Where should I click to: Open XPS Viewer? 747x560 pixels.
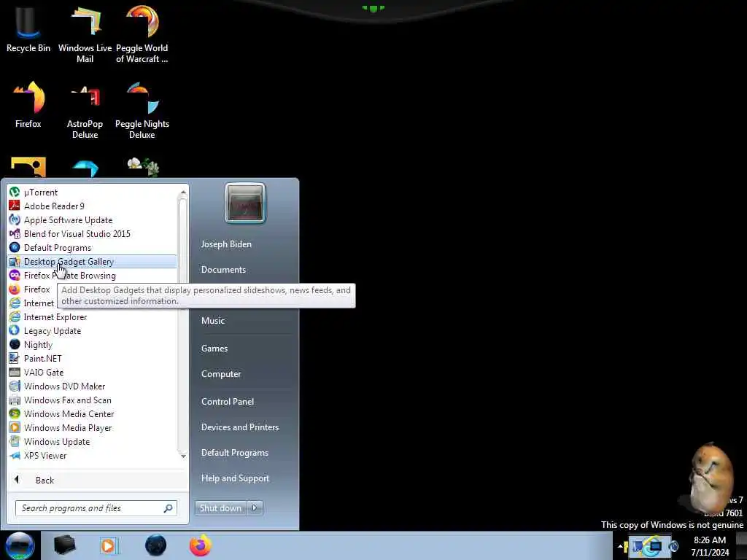click(92, 455)
